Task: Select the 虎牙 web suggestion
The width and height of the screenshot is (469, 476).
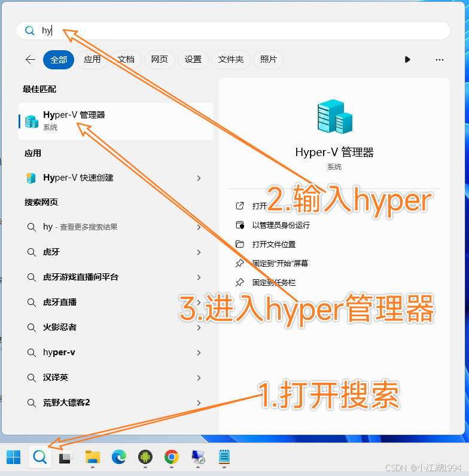Action: pos(106,252)
